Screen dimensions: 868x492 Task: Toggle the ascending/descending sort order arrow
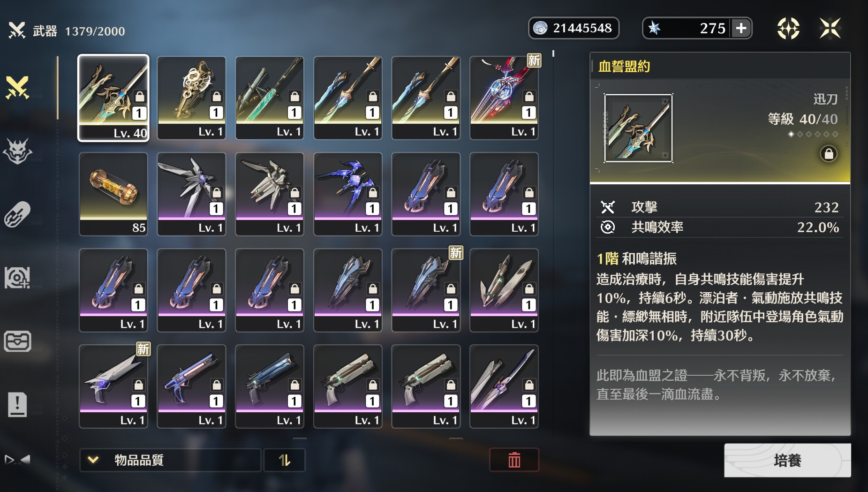[x=285, y=460]
